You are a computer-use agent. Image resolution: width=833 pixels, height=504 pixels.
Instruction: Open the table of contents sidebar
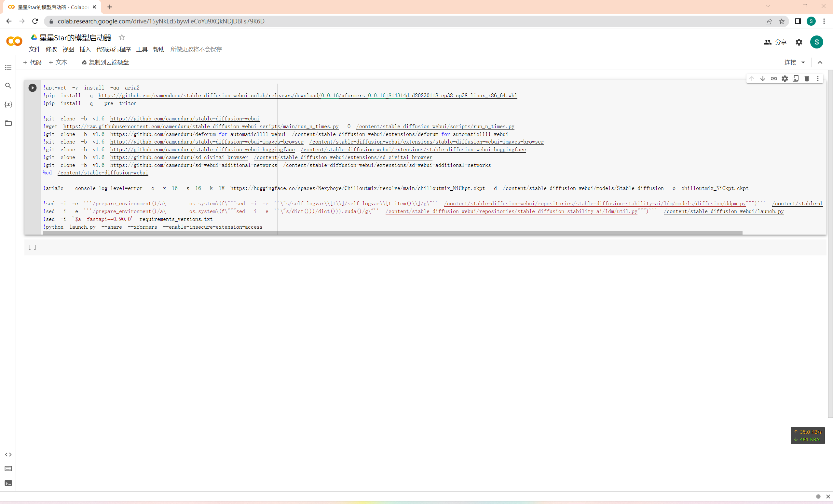click(8, 67)
